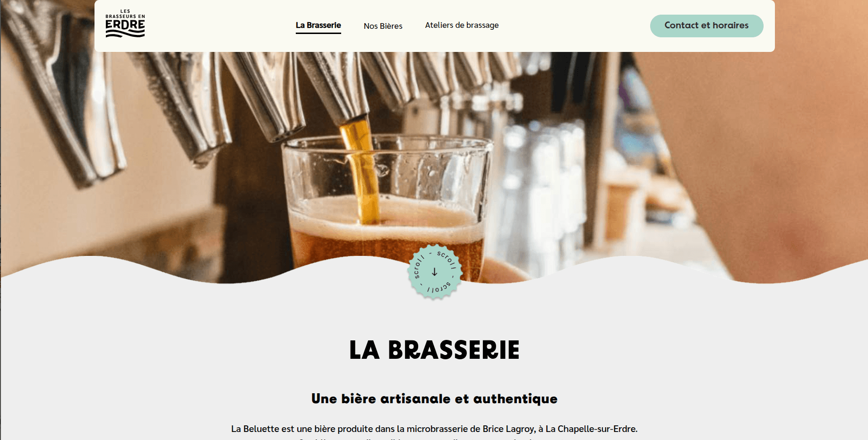
Task: Click the green scroll badge
Action: point(435,272)
